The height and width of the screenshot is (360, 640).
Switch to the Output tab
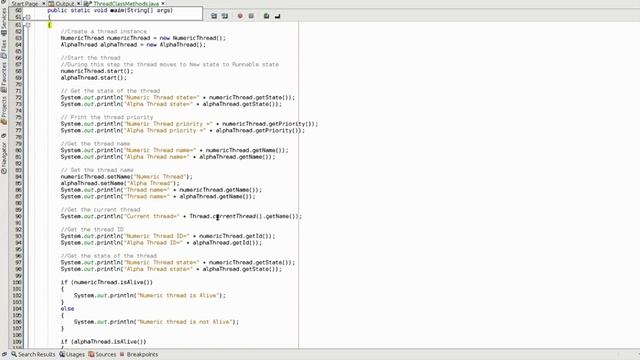[65, 3]
